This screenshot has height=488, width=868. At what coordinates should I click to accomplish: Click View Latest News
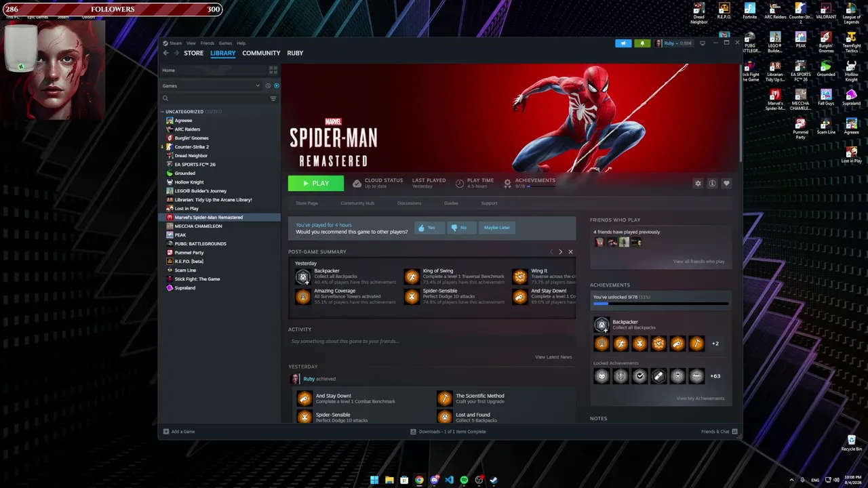(x=553, y=357)
